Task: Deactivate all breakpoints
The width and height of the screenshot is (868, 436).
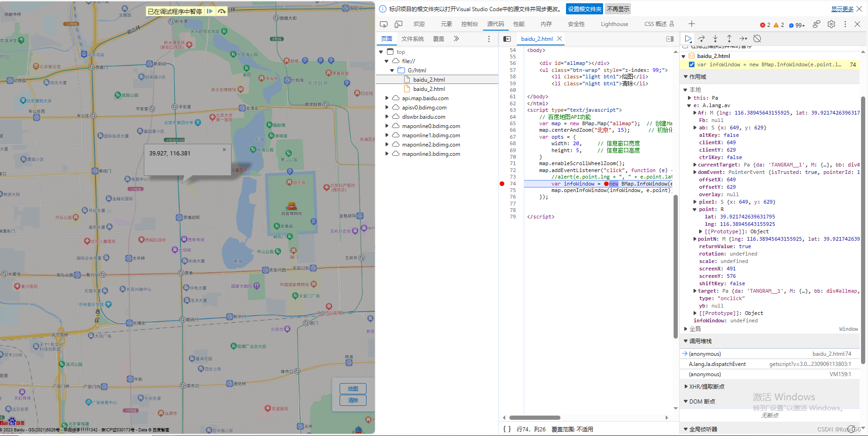Action: tap(757, 38)
